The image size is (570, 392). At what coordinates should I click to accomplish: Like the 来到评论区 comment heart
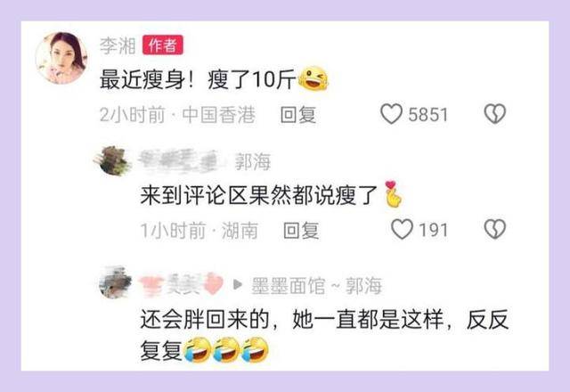click(402, 230)
